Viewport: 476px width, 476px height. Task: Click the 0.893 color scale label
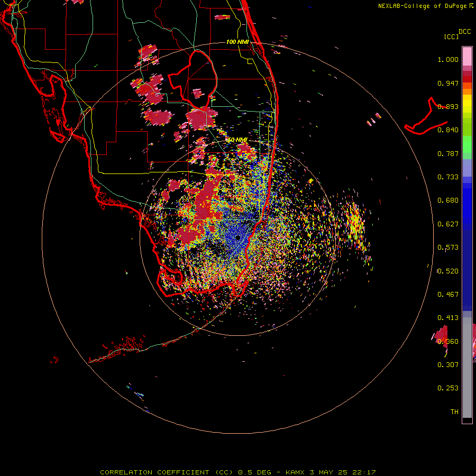448,106
